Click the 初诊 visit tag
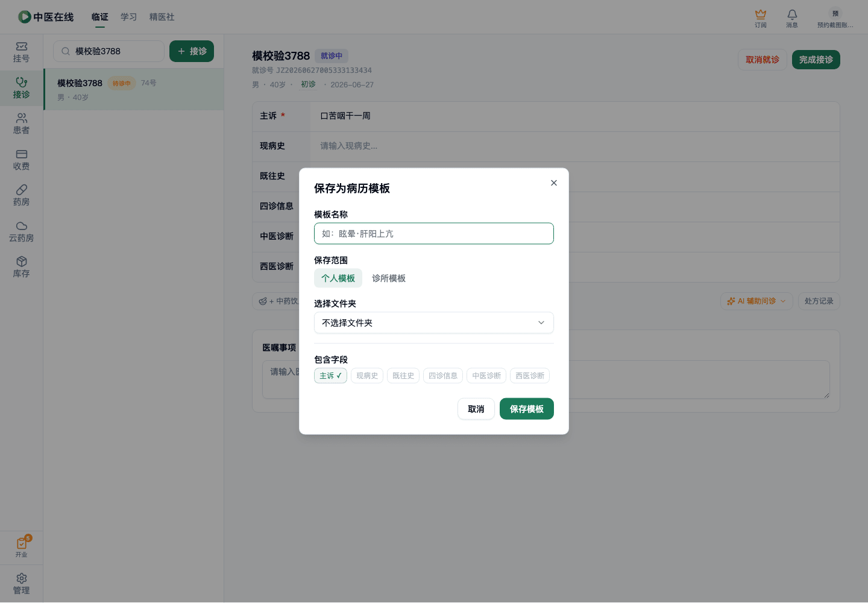The height and width of the screenshot is (603, 868). click(x=308, y=84)
